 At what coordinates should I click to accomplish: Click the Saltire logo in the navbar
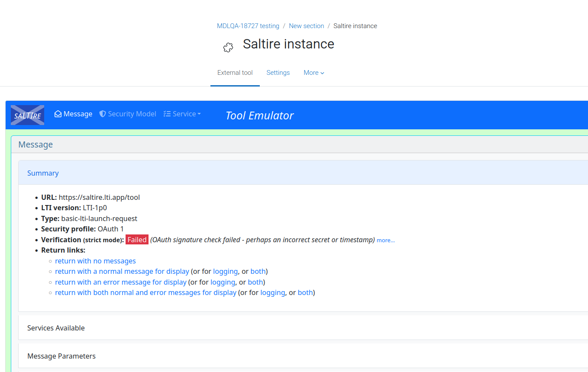pyautogui.click(x=27, y=115)
